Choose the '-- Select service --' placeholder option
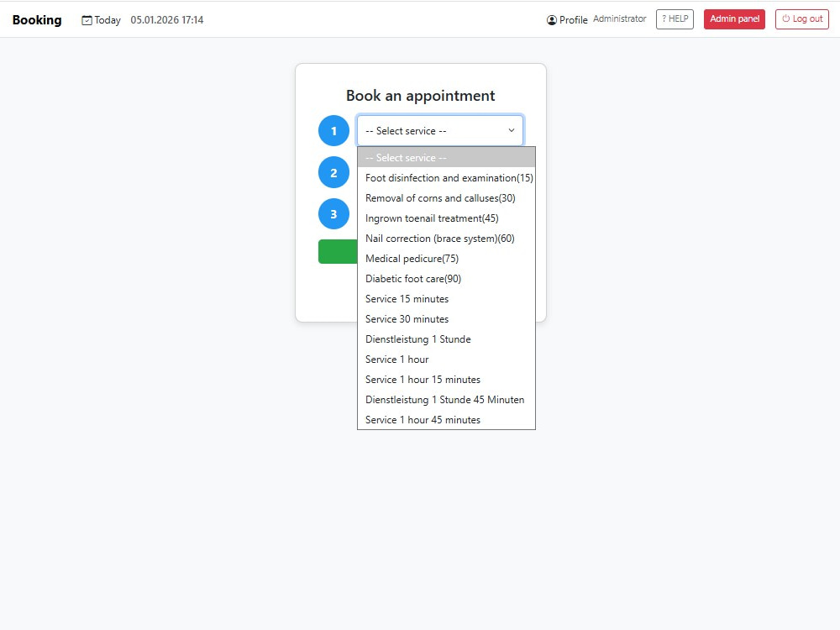This screenshot has height=630, width=840. 446,158
